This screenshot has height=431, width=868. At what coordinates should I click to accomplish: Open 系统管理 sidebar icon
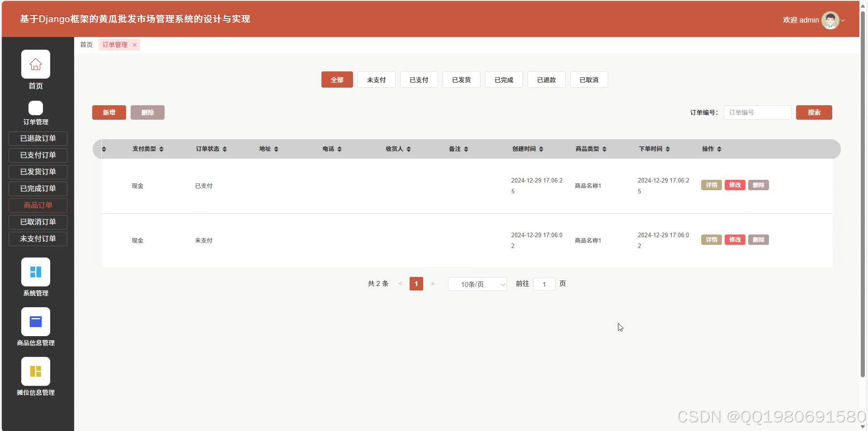tap(36, 272)
